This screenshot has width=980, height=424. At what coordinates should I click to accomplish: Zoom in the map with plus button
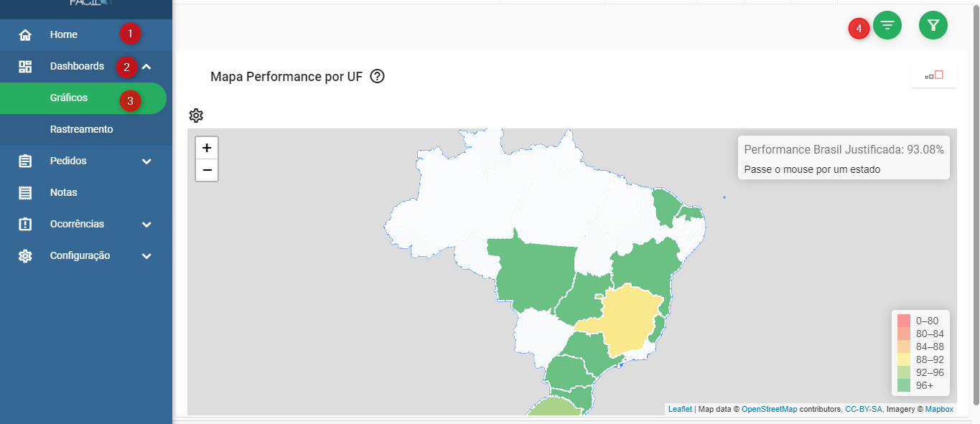(x=207, y=148)
